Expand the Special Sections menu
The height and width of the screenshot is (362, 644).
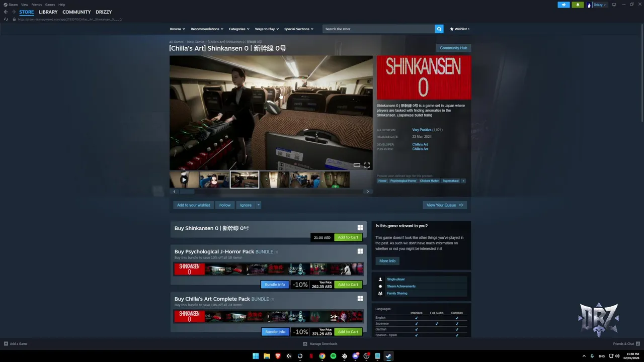[298, 29]
